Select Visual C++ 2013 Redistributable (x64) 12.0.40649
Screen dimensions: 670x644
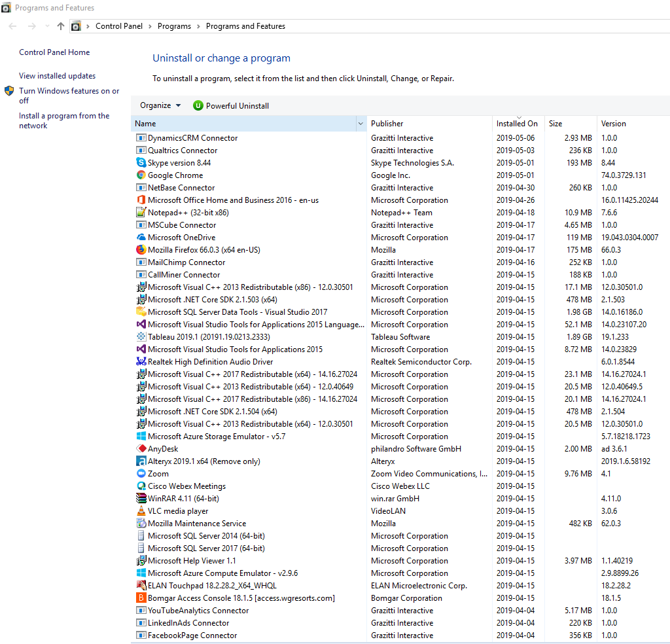pyautogui.click(x=400, y=387)
